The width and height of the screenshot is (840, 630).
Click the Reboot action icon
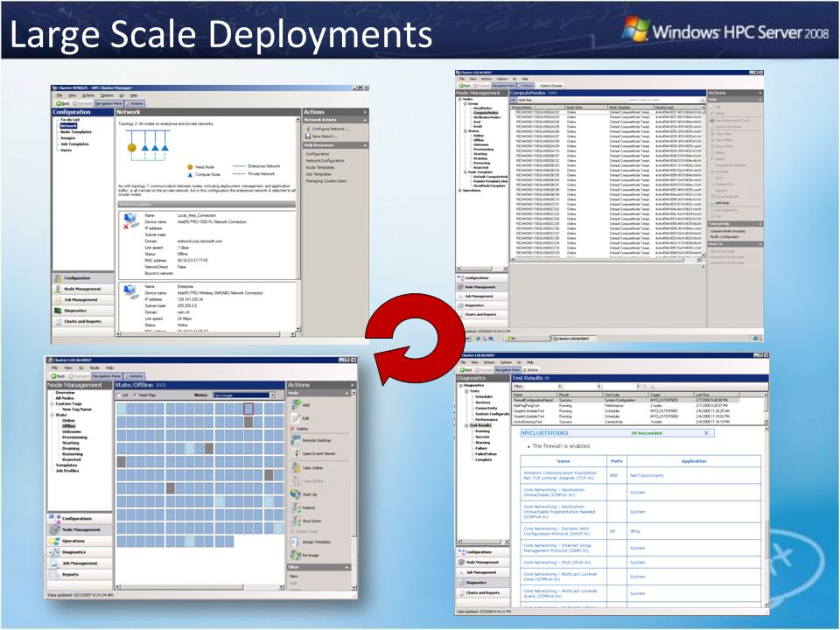click(x=295, y=507)
